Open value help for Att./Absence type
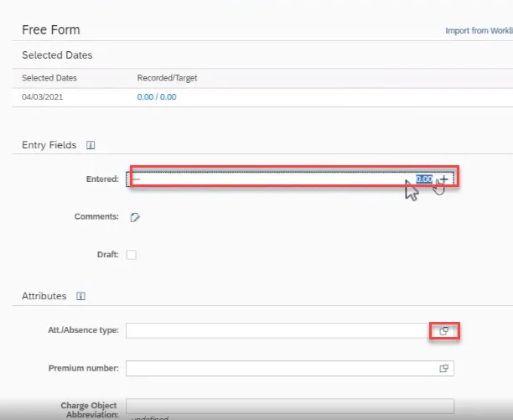 [x=444, y=330]
